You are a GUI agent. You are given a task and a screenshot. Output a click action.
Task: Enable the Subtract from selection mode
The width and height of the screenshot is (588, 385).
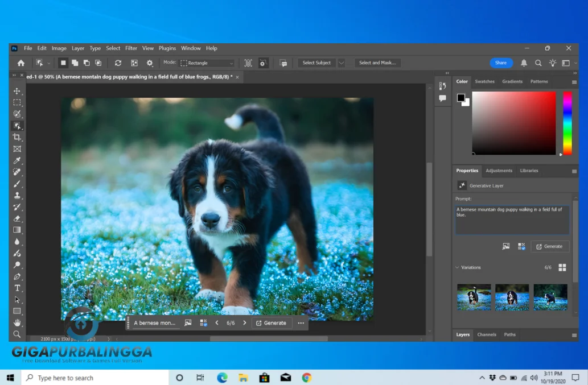(87, 63)
